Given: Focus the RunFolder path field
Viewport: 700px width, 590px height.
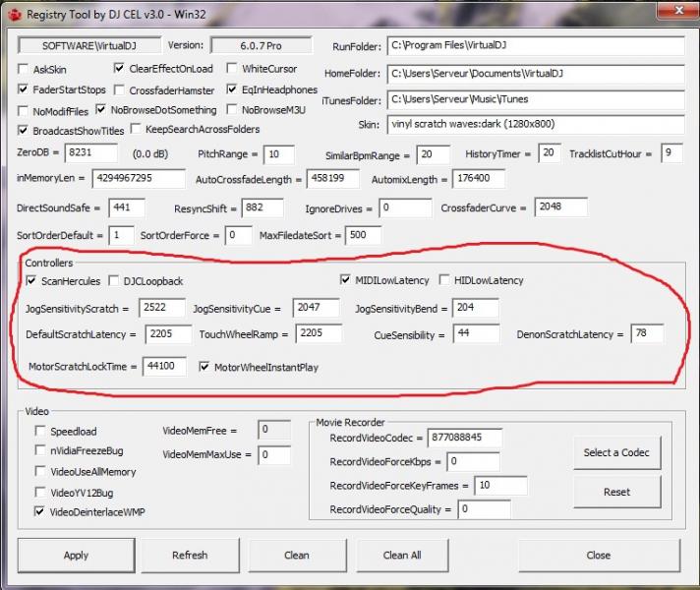Looking at the screenshot, I should tap(536, 45).
